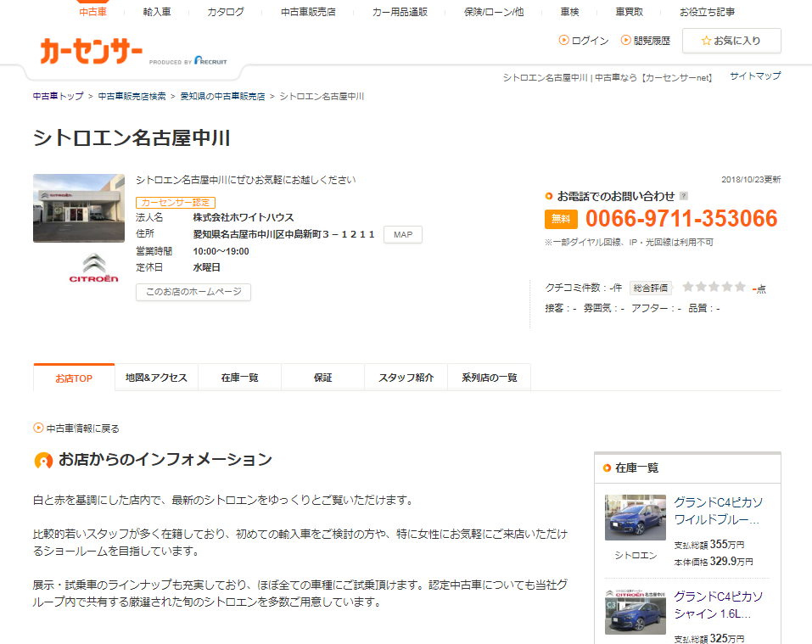The image size is (812, 644).
Task: Open the カー用品通販 navigation item
Action: 400,11
